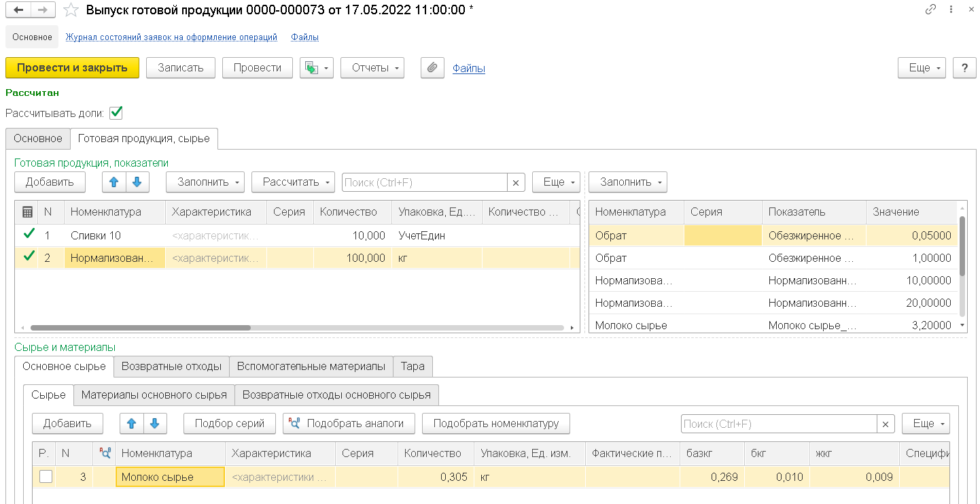Expand Заполнить dropdown in products toolbar
Screen dimensions: 980x504
click(x=205, y=182)
